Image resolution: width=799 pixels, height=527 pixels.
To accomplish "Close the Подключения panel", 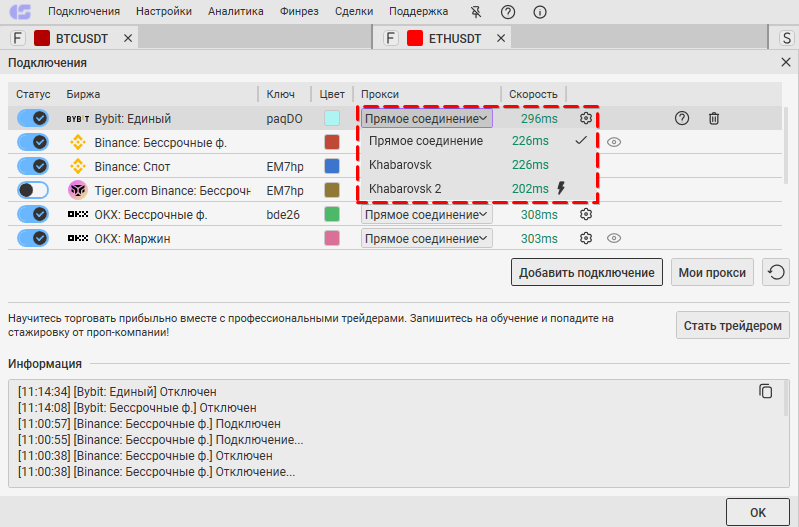I will coord(786,62).
